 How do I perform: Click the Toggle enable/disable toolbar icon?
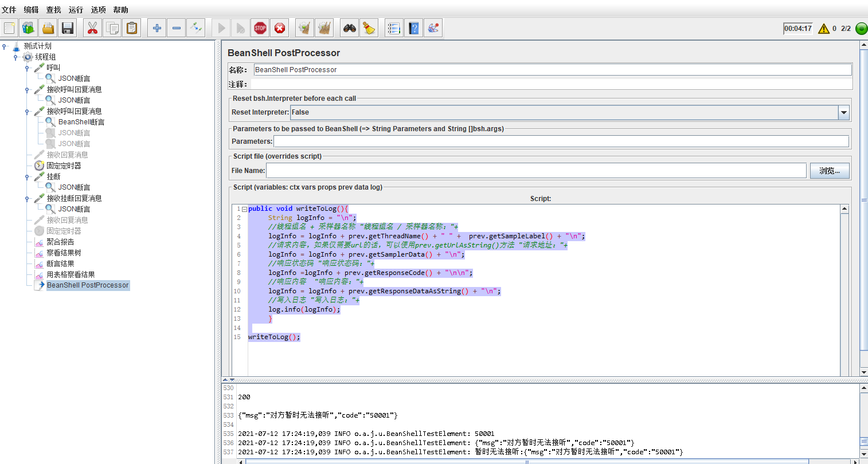(x=196, y=28)
